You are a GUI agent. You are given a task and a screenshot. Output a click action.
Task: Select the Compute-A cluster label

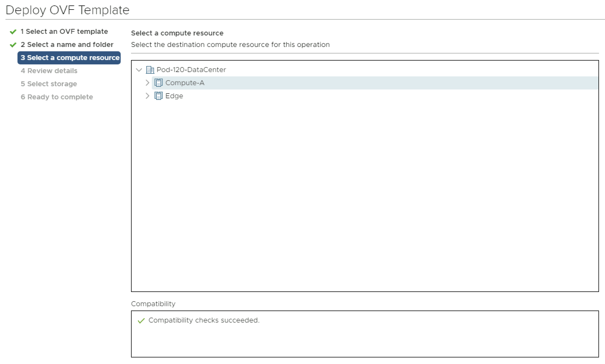point(185,83)
